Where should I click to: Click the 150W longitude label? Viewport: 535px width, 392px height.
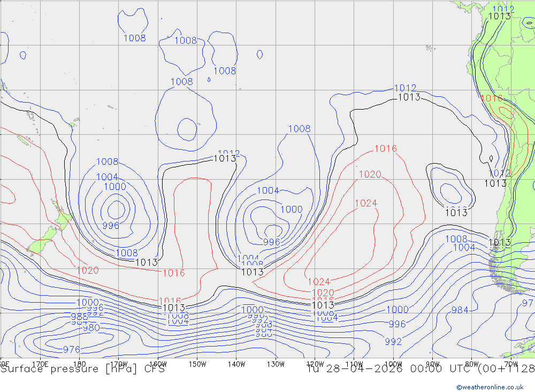coord(197,364)
